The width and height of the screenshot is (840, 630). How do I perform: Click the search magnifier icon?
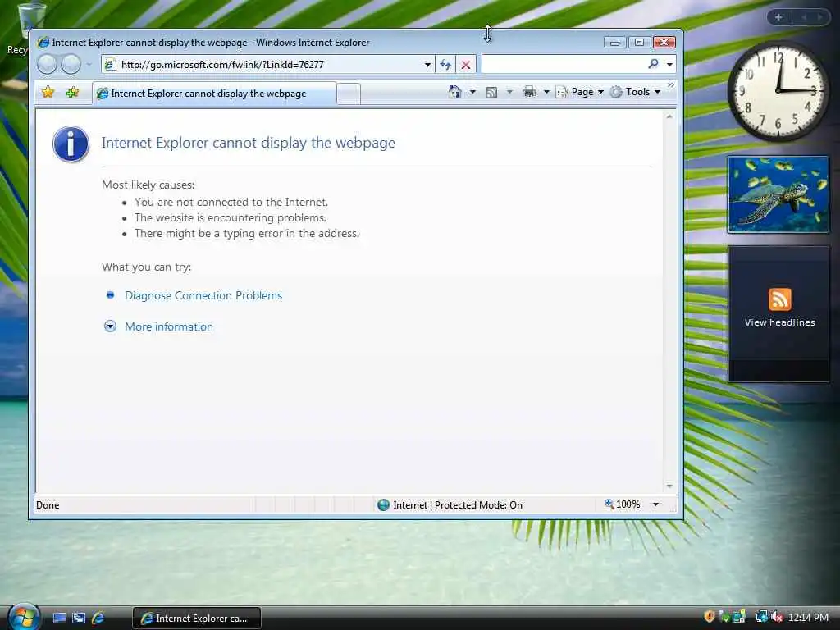pyautogui.click(x=653, y=64)
